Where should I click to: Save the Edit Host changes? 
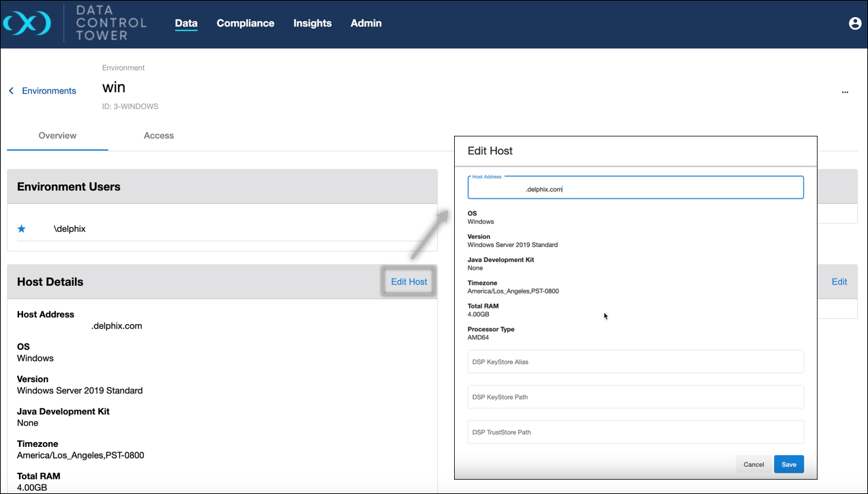click(x=788, y=464)
